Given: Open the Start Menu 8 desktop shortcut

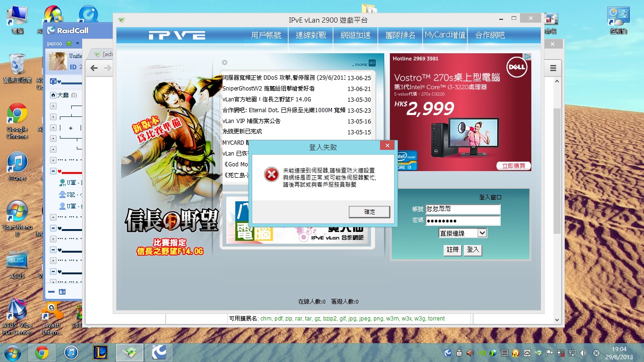Looking at the screenshot, I should [17, 219].
